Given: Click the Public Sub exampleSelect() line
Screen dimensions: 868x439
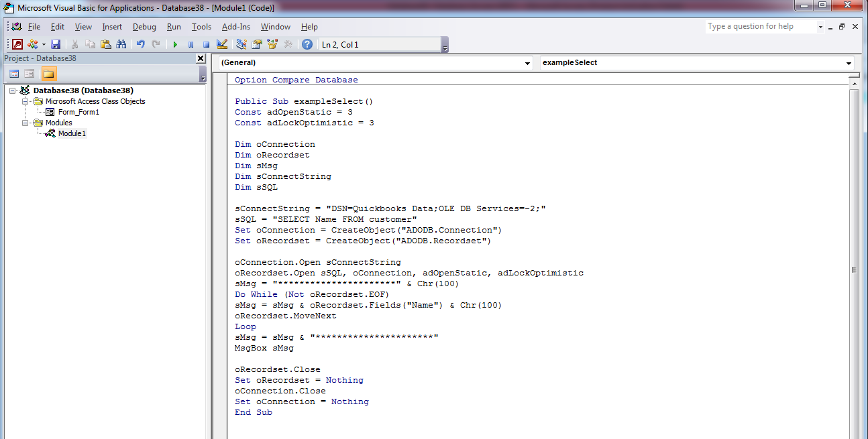Looking at the screenshot, I should tap(304, 101).
